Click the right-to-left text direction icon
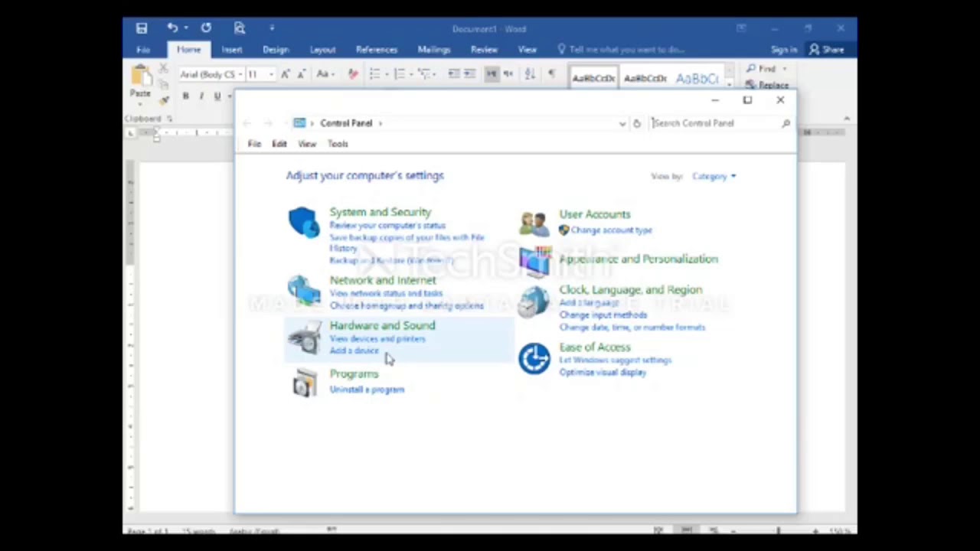Screen dimensions: 980x551 [508, 74]
